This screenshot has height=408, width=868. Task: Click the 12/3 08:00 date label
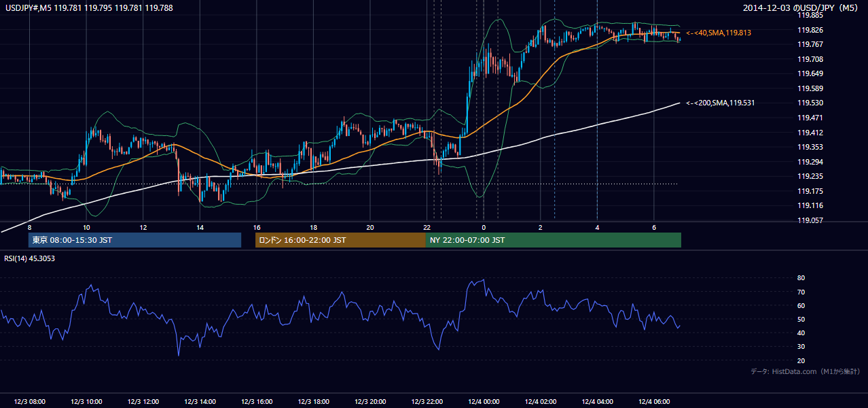(x=29, y=402)
